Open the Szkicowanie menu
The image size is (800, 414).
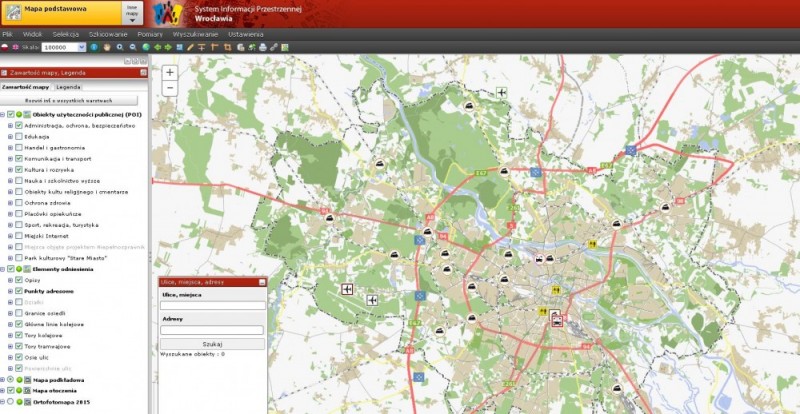[x=108, y=34]
